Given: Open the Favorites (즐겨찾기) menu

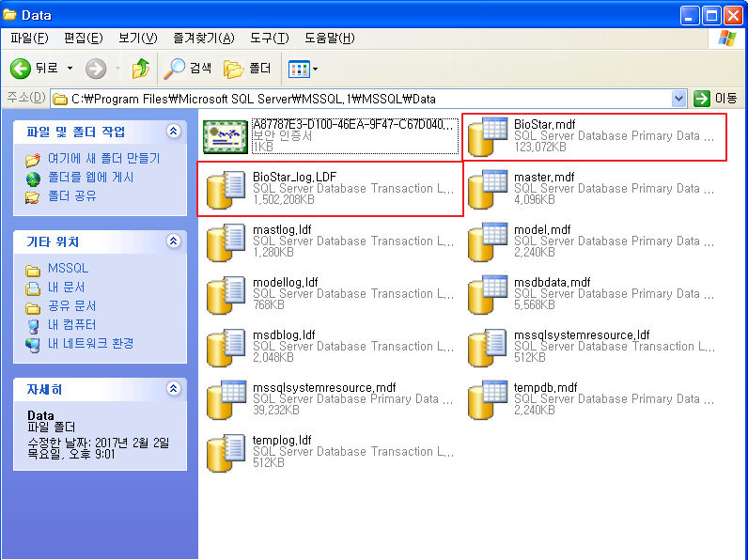Looking at the screenshot, I should click(x=204, y=39).
